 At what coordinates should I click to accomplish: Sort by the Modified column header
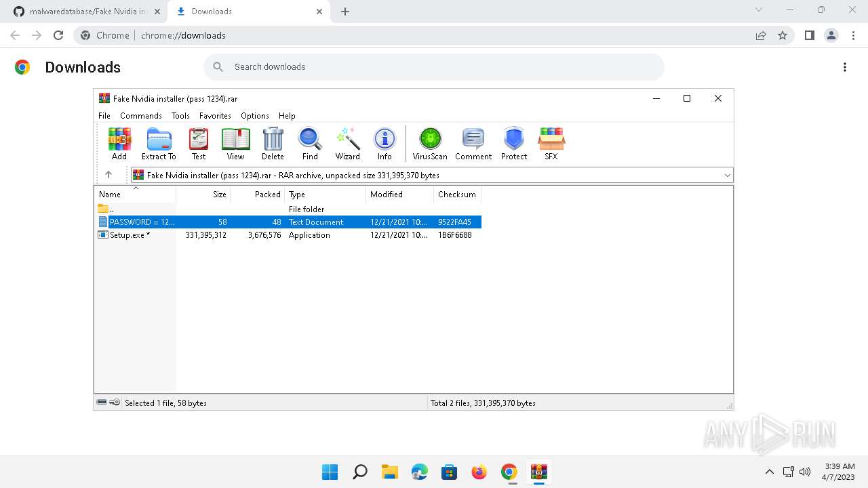400,195
